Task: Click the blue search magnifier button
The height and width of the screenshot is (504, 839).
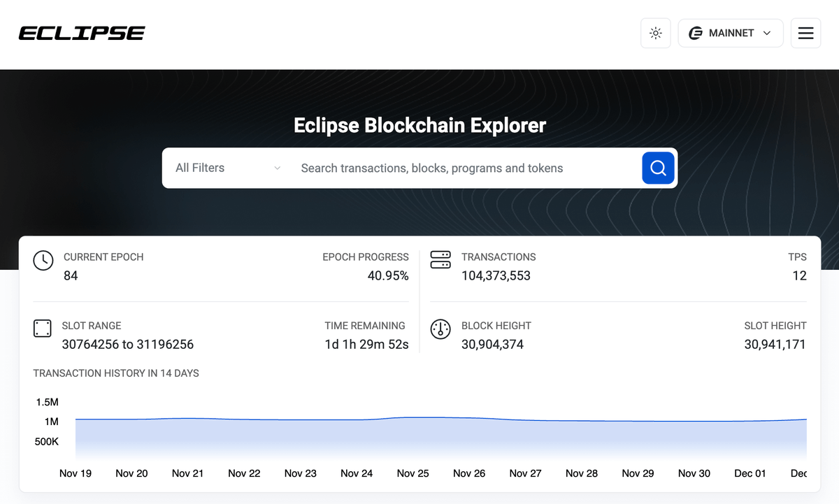Action: [x=658, y=168]
